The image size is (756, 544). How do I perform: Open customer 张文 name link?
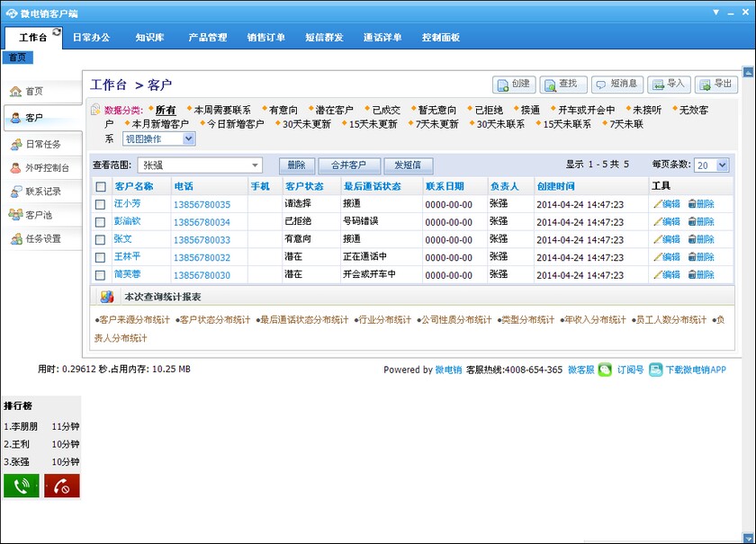tap(123, 239)
